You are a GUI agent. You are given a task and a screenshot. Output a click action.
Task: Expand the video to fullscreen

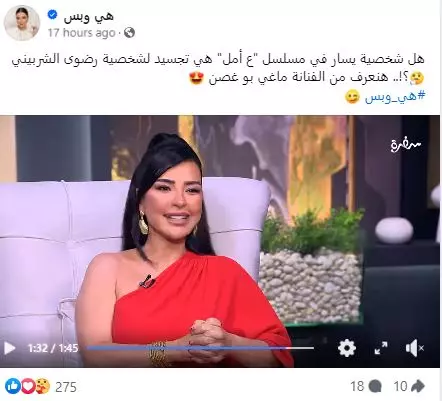coord(381,348)
